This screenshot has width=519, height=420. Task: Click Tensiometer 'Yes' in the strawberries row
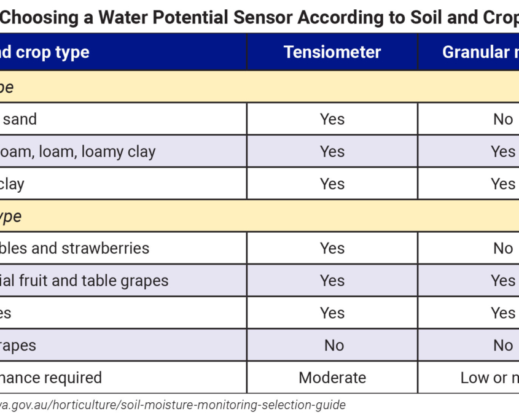[x=332, y=248]
